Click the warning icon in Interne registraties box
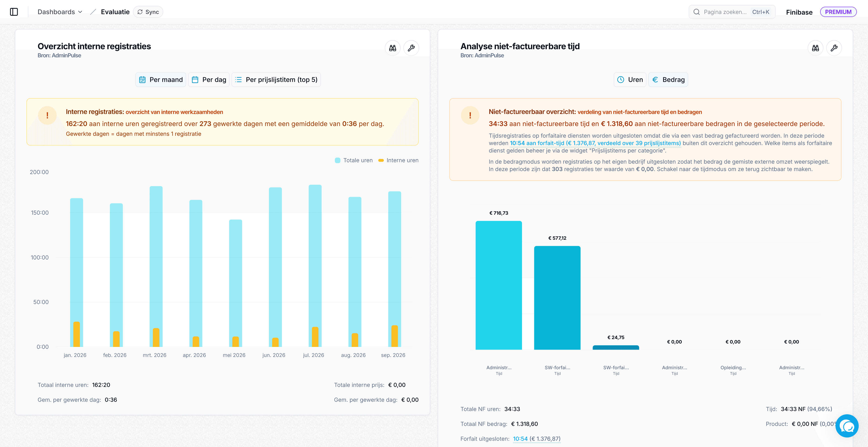The height and width of the screenshot is (447, 868). (47, 115)
